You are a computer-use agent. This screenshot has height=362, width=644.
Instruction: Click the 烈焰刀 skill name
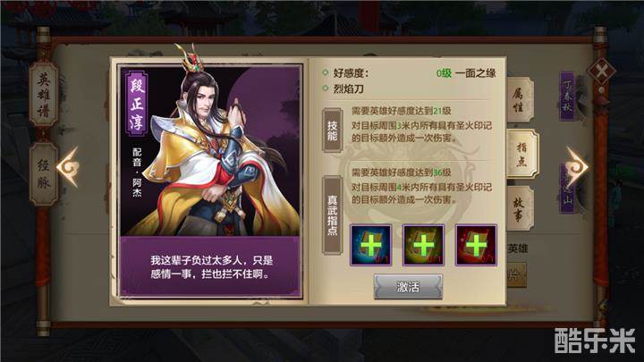348,88
